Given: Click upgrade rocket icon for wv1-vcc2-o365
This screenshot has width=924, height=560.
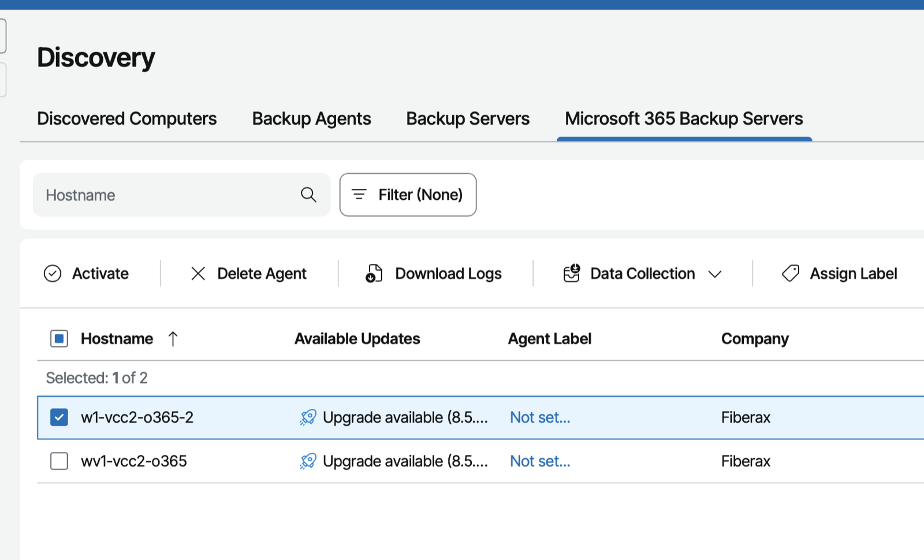Looking at the screenshot, I should 308,461.
